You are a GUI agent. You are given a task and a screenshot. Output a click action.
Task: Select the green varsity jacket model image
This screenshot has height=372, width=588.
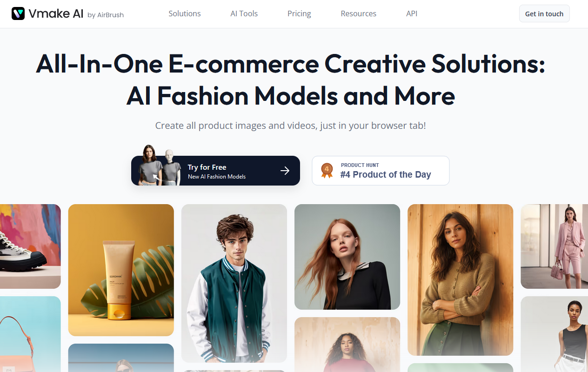click(x=234, y=283)
